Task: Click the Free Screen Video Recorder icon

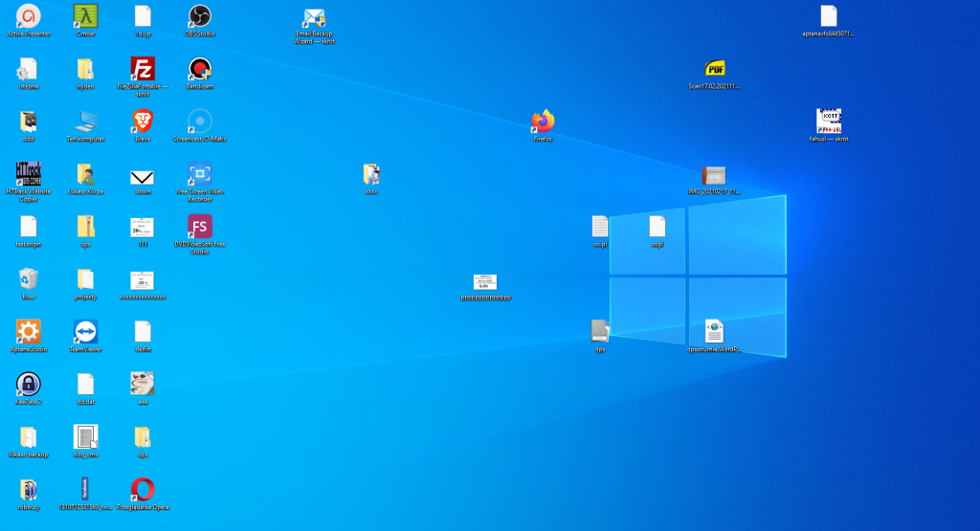Action: click(x=200, y=174)
